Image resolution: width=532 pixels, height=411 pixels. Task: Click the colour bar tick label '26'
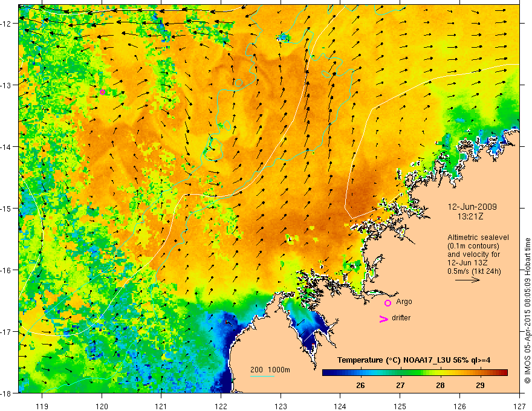[x=361, y=385]
